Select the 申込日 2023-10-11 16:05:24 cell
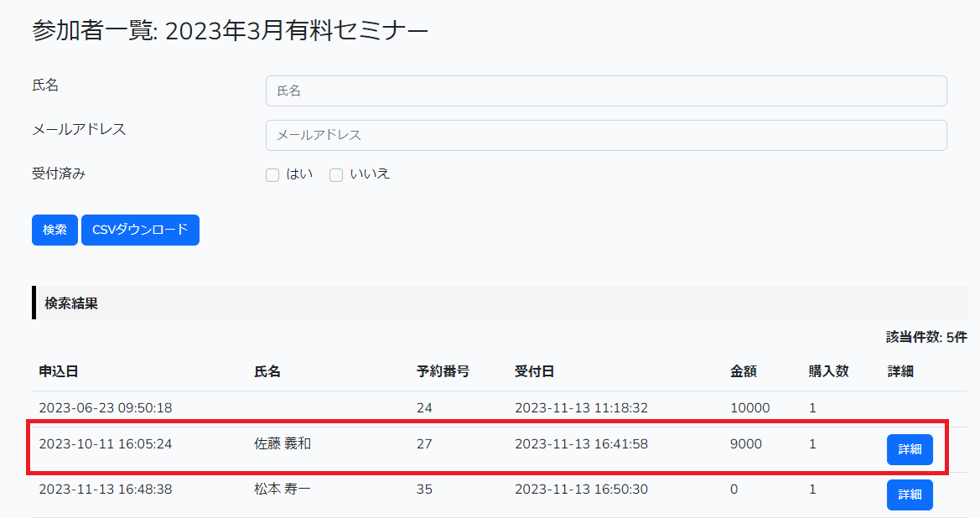 pos(106,444)
